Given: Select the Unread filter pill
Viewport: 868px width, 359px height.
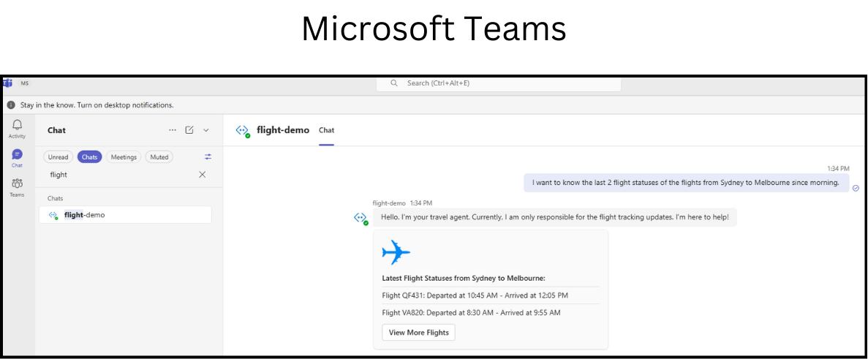Looking at the screenshot, I should [x=58, y=157].
